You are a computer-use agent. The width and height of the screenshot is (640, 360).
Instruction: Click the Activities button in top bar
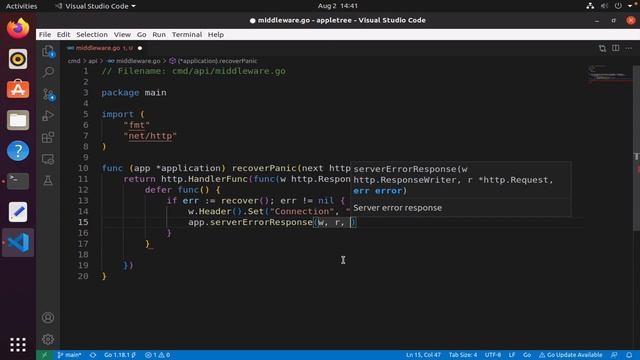(21, 6)
